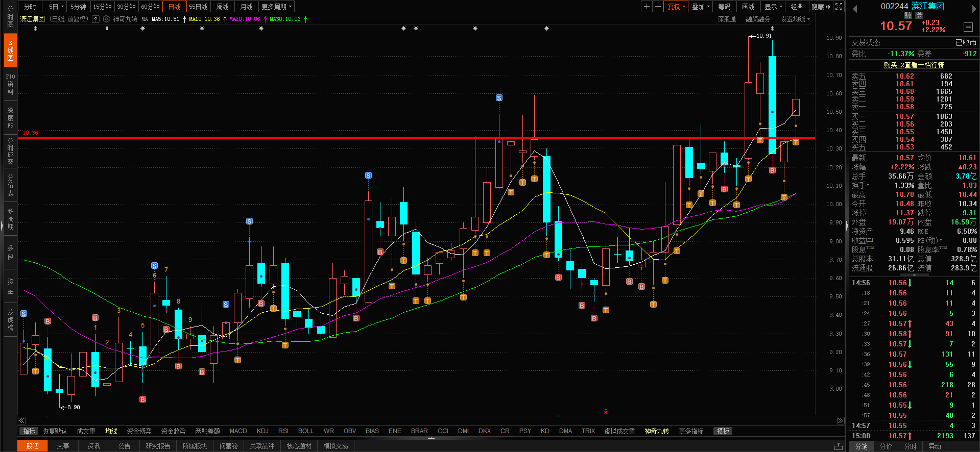Go to previous stock arrow
The height and width of the screenshot is (452, 980).
pos(855,9)
